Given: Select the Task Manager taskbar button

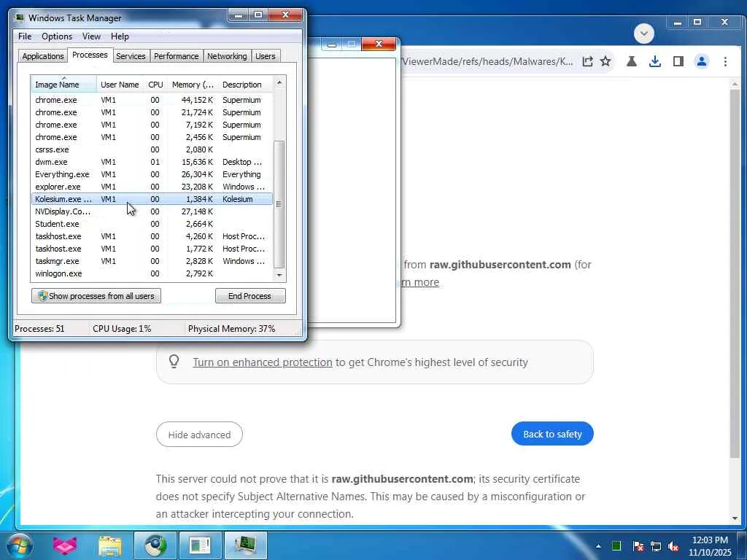Looking at the screenshot, I should click(x=245, y=545).
